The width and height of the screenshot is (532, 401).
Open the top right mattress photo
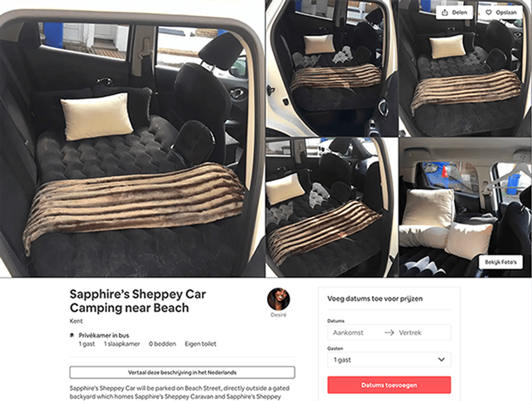(x=465, y=68)
